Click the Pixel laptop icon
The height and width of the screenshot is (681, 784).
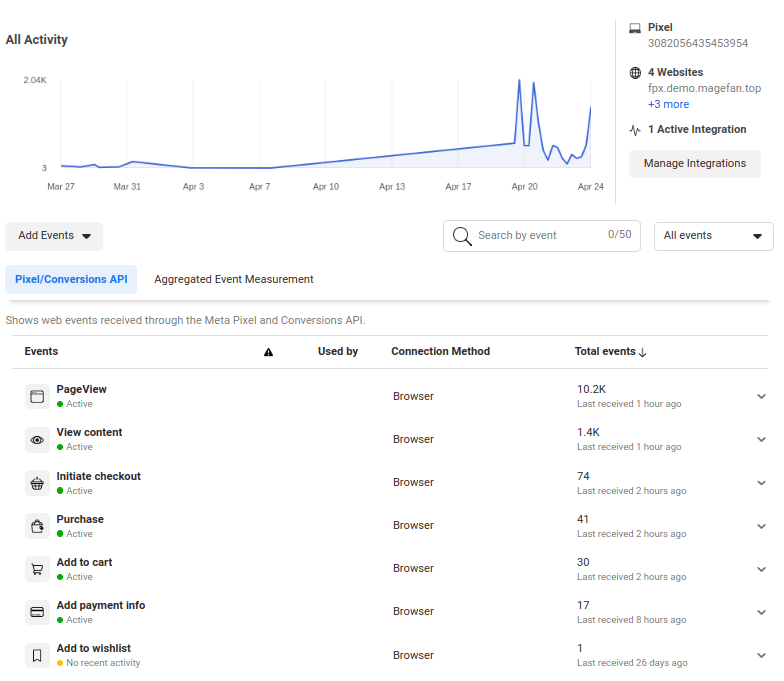(635, 28)
